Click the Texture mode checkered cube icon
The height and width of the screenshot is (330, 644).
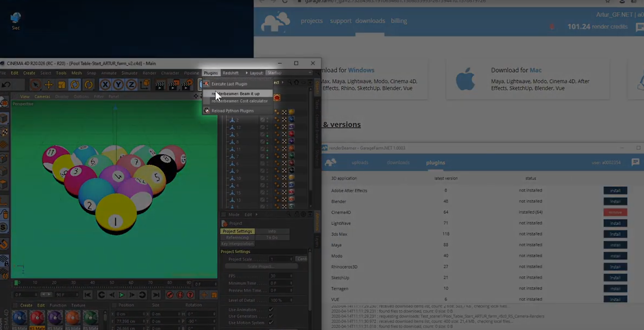4,132
